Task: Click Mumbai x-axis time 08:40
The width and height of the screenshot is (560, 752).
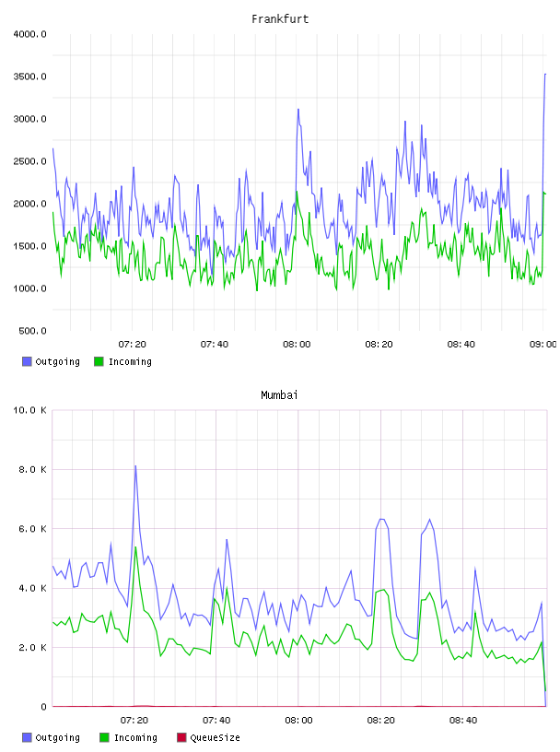Action: click(x=463, y=721)
